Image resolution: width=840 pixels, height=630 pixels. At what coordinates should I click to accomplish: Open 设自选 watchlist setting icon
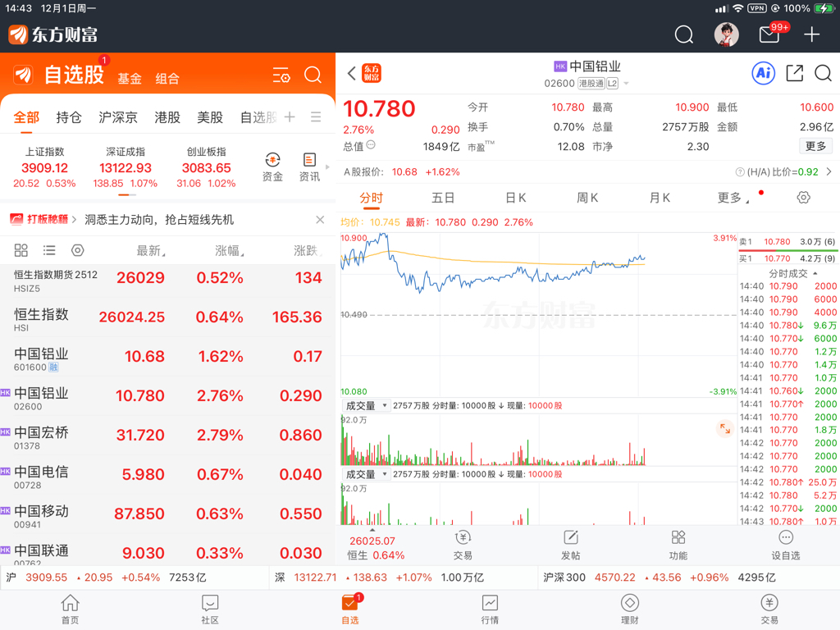[x=785, y=546]
